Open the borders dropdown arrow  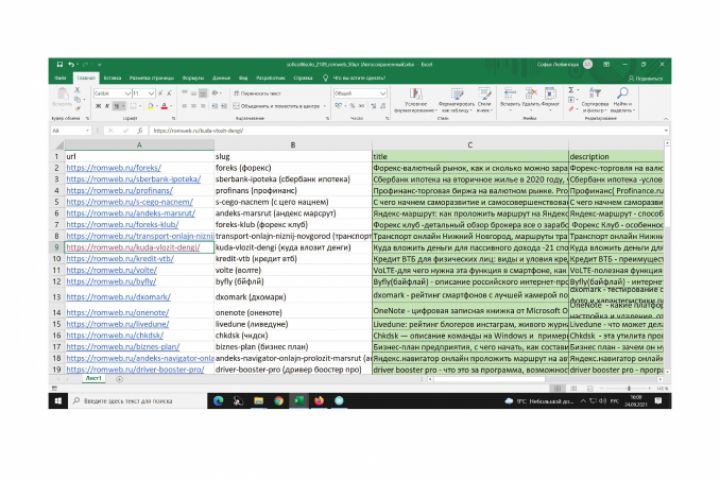coord(140,106)
